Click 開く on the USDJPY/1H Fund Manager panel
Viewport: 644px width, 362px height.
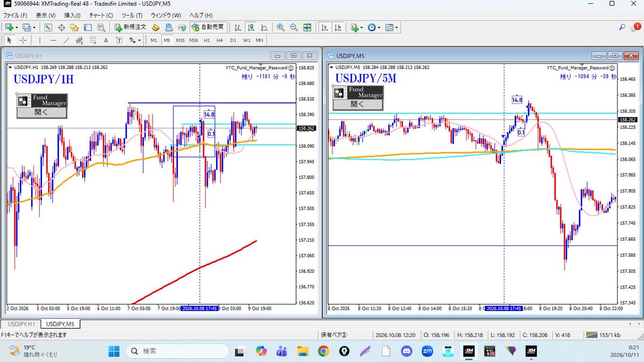pyautogui.click(x=41, y=113)
